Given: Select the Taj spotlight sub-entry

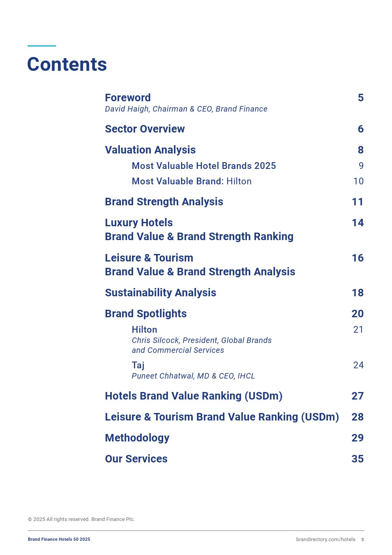Looking at the screenshot, I should coord(138,365).
